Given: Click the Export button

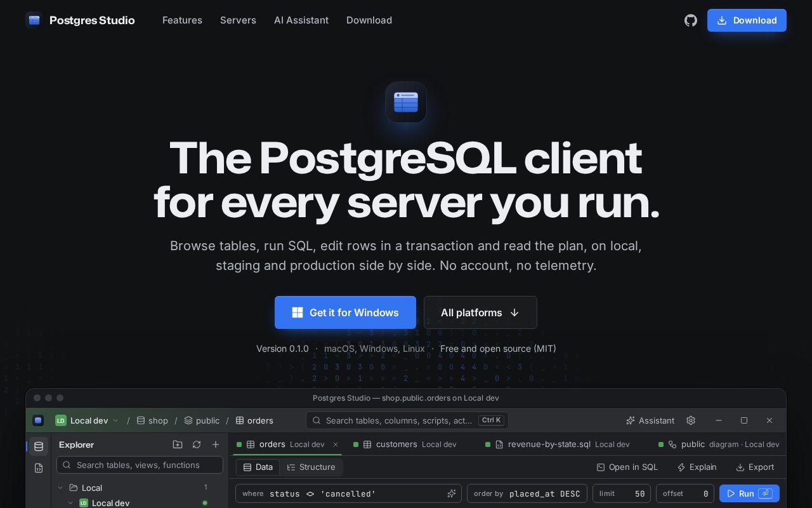Looking at the screenshot, I should (x=755, y=467).
